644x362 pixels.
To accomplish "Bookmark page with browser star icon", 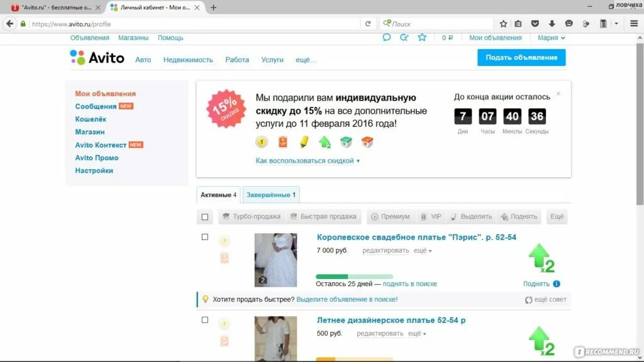I will point(504,24).
